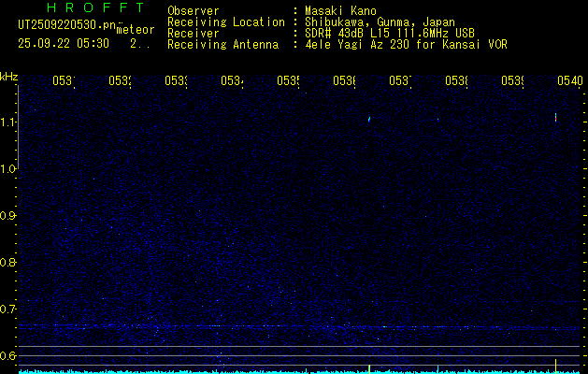
Task: Click the 25.09.22 05:30 date stamp
Action: click(64, 44)
